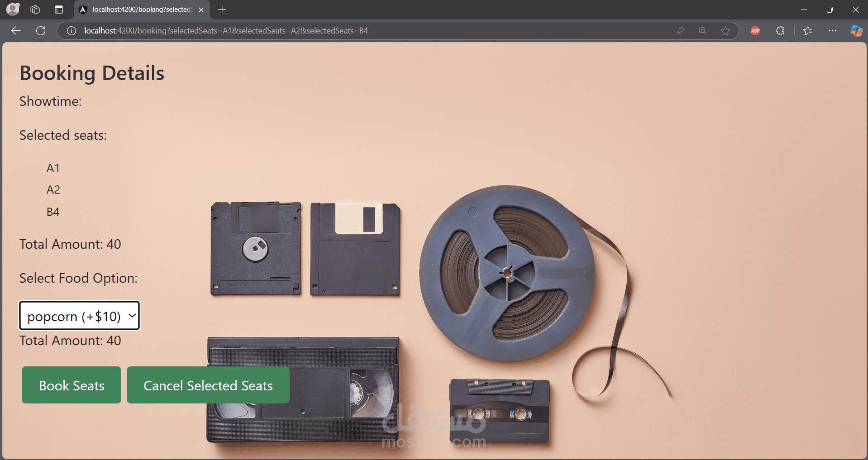Open the ABP Adblock Plus extension
The image size is (868, 460).
[755, 31]
